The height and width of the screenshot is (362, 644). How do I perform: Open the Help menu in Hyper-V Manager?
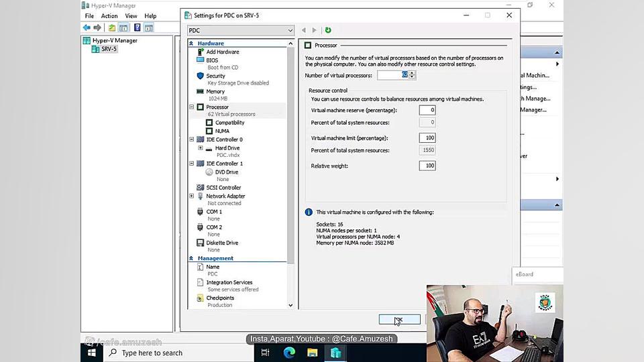pos(150,15)
